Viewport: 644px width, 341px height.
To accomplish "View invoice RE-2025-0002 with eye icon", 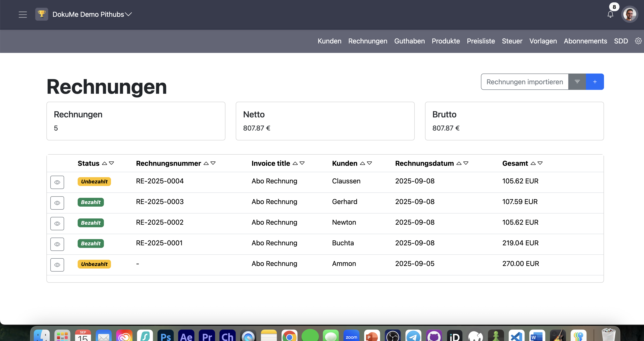I will 57,223.
